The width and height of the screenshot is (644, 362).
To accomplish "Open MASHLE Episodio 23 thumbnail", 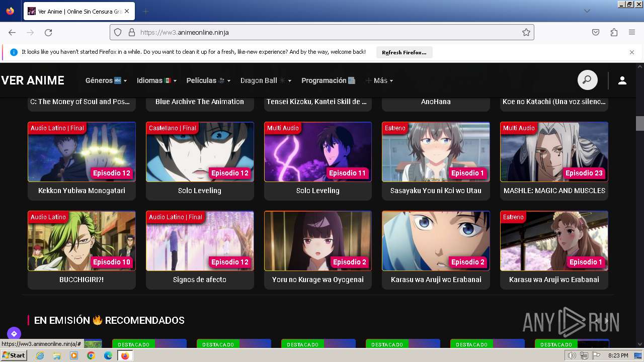I will tap(554, 152).
